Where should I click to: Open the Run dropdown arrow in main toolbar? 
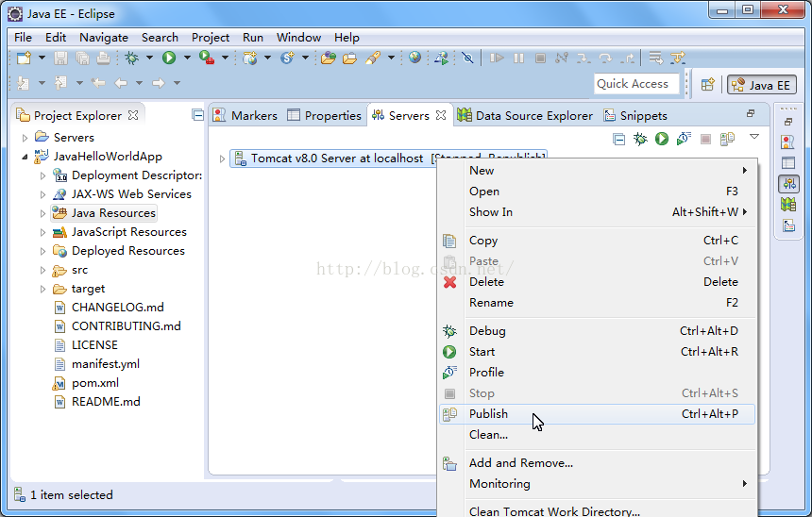[x=187, y=58]
